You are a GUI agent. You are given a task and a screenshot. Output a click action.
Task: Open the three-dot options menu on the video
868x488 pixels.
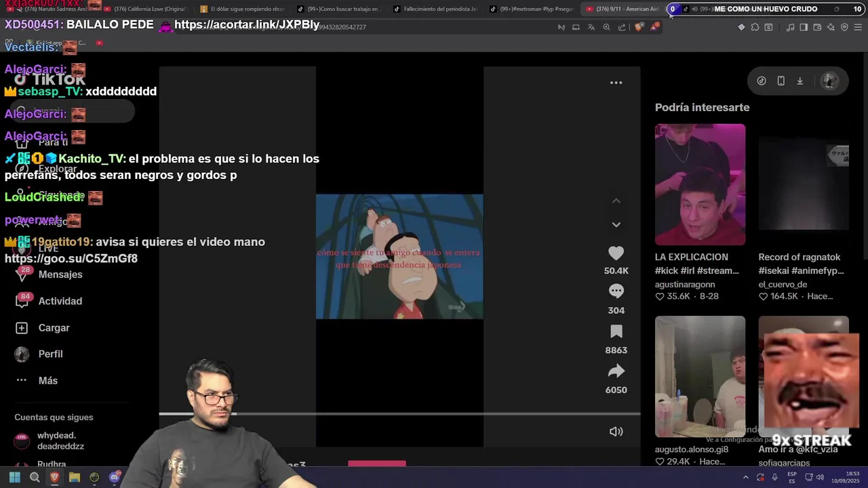tap(616, 83)
